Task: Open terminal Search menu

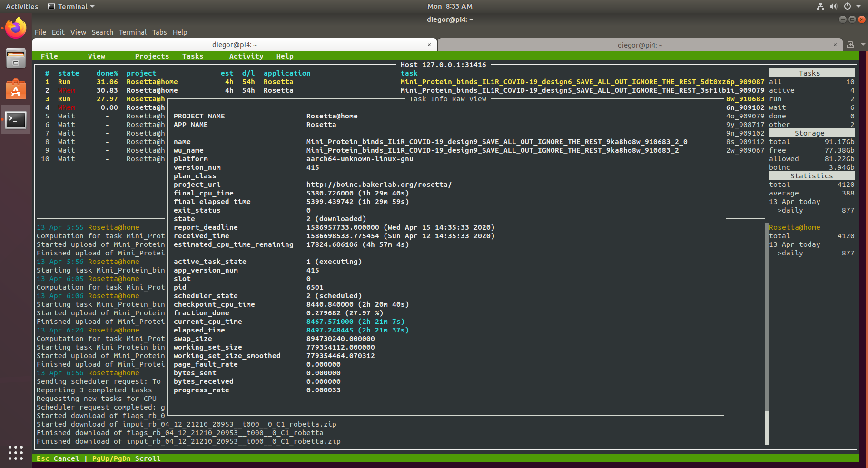Action: coord(102,32)
